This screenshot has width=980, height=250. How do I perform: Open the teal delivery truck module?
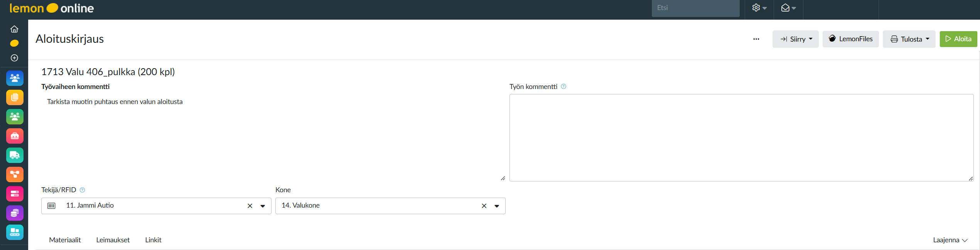tap(15, 155)
